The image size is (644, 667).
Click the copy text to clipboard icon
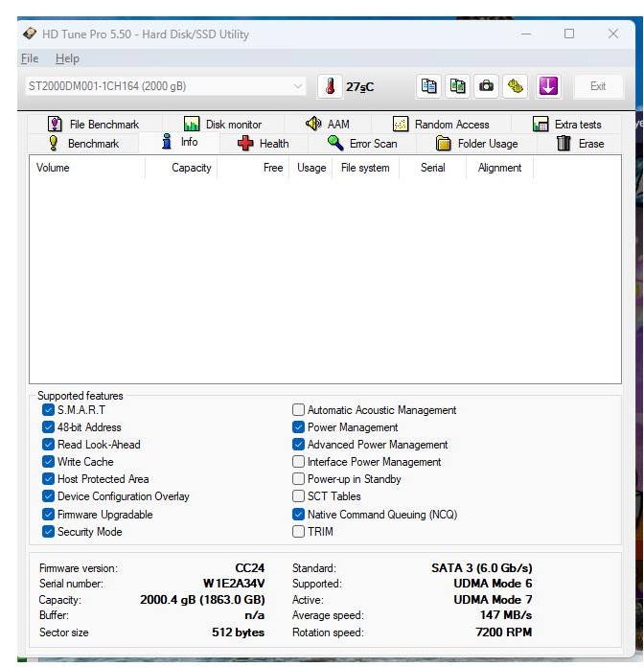[x=429, y=86]
